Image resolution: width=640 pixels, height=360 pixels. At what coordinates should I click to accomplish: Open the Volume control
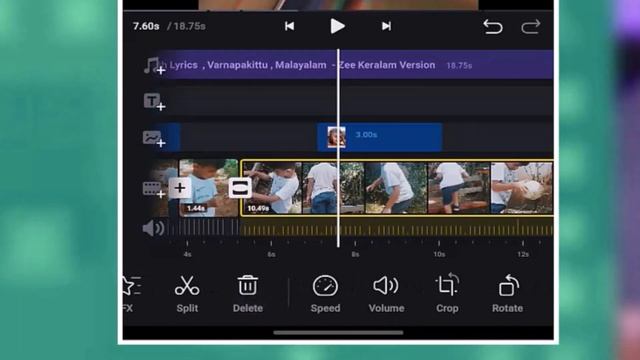click(x=386, y=294)
